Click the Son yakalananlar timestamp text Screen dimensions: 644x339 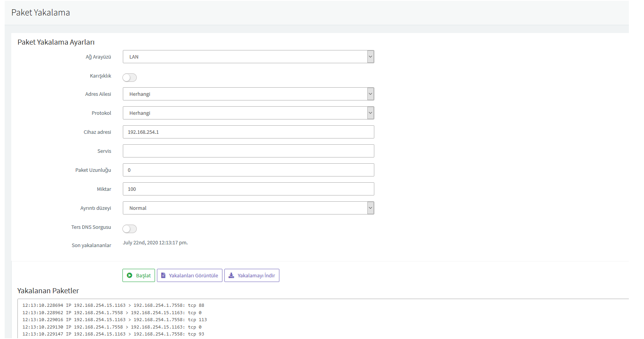[155, 243]
